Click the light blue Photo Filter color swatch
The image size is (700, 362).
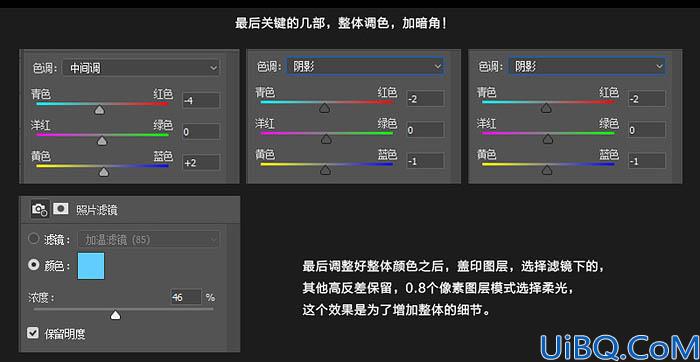[91, 266]
